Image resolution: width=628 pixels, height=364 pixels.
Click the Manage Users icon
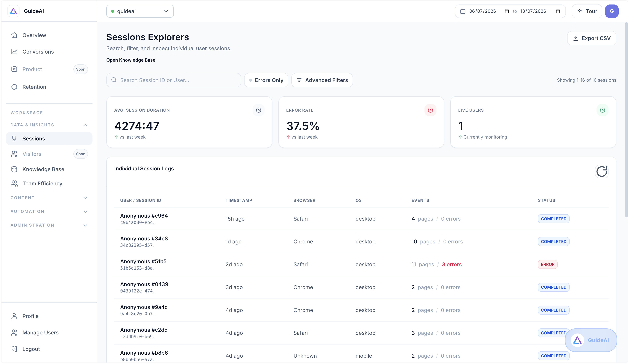point(14,332)
